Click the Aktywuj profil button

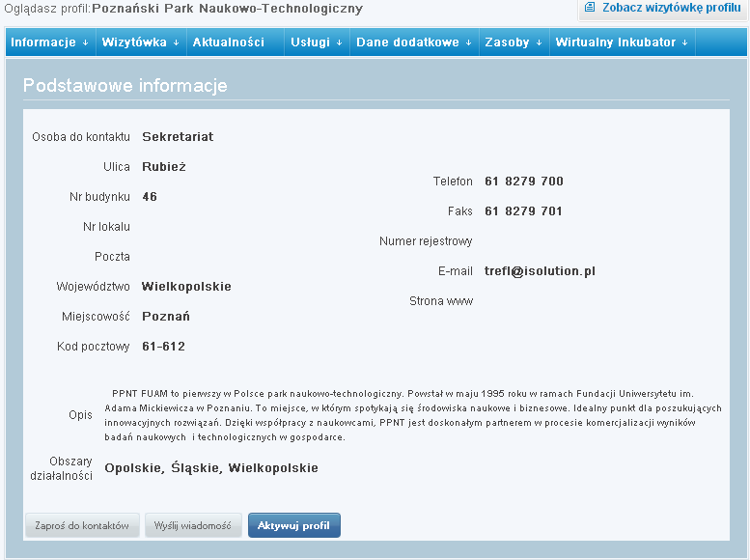pyautogui.click(x=293, y=525)
